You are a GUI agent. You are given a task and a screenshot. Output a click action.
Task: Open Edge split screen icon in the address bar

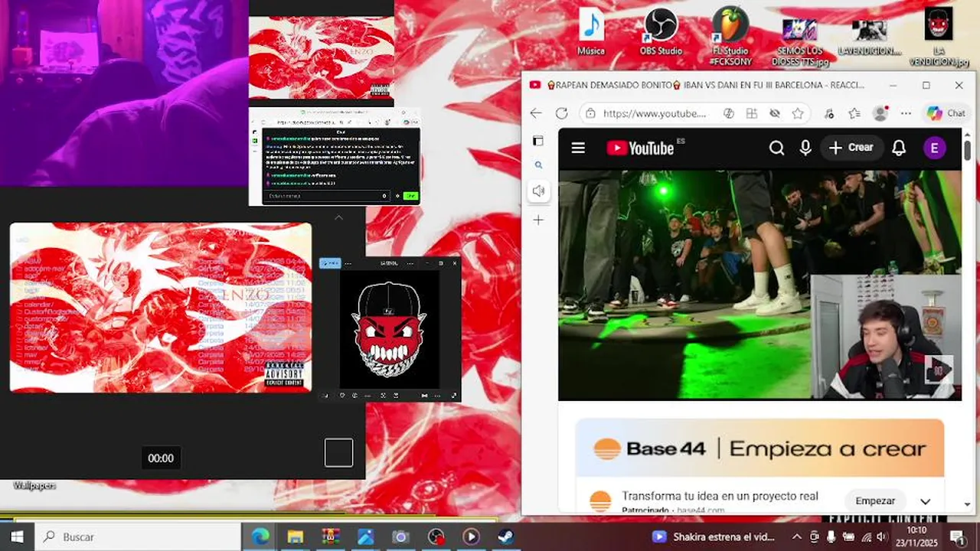pyautogui.click(x=752, y=113)
